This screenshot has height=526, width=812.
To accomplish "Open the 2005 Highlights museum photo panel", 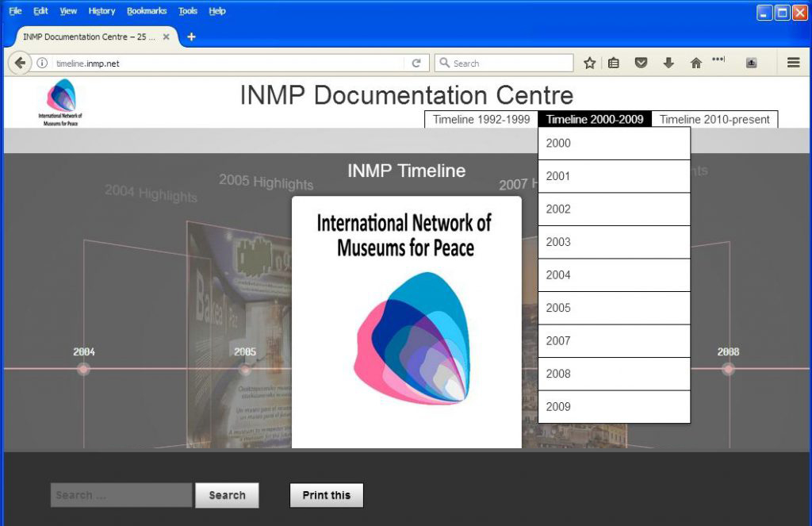I will point(239,335).
